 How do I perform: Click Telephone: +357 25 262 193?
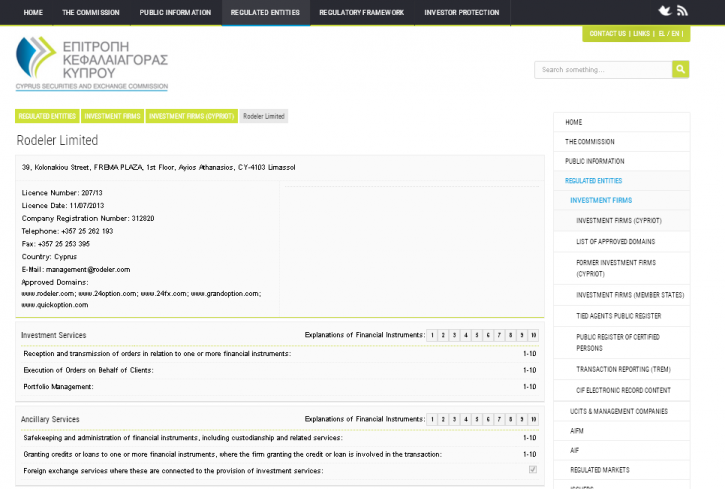(67, 231)
